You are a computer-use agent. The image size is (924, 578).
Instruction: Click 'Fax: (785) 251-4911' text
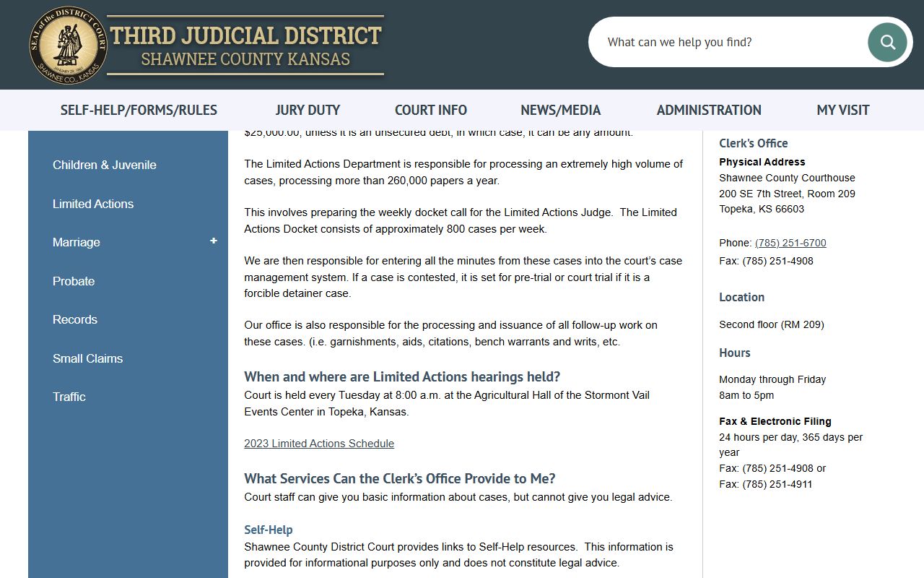pos(766,484)
